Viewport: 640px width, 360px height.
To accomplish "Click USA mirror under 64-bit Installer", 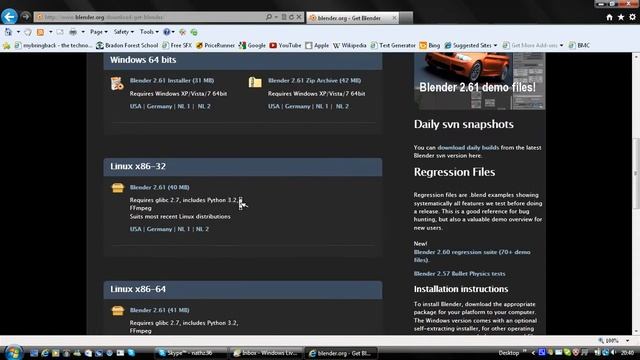I will (136, 107).
